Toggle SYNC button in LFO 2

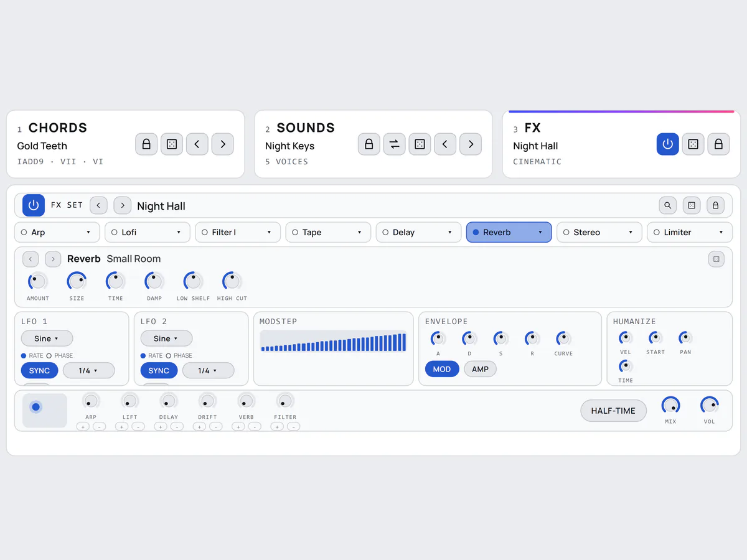(x=159, y=370)
